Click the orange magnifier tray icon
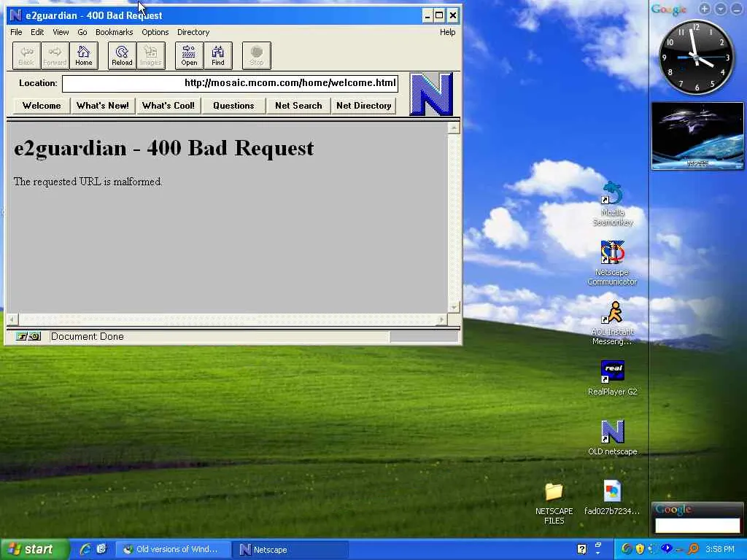Image resolution: width=747 pixels, height=560 pixels. [x=693, y=549]
